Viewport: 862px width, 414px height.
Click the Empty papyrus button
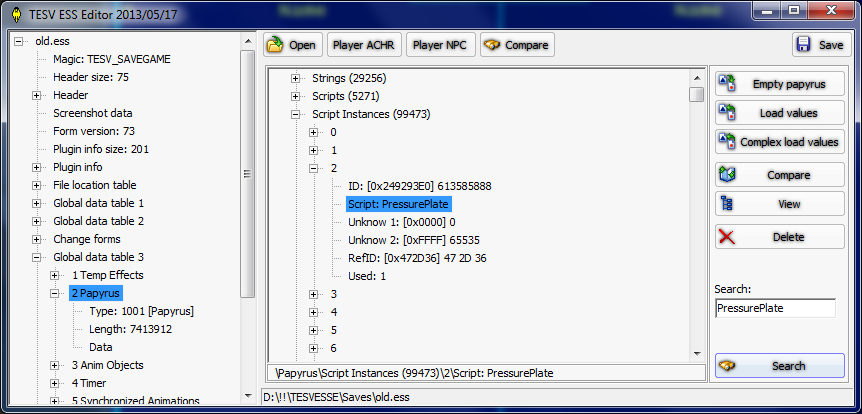(x=780, y=84)
